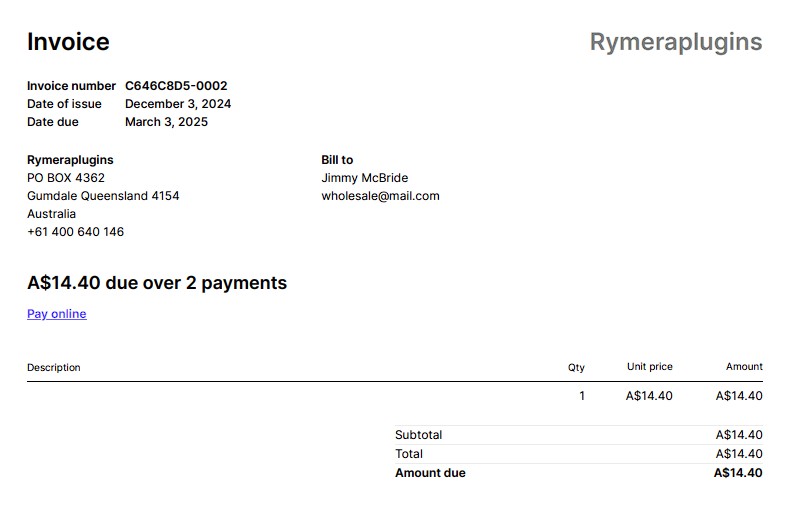Image resolution: width=792 pixels, height=511 pixels.
Task: Select the quantity value 1 in the table
Action: [582, 396]
